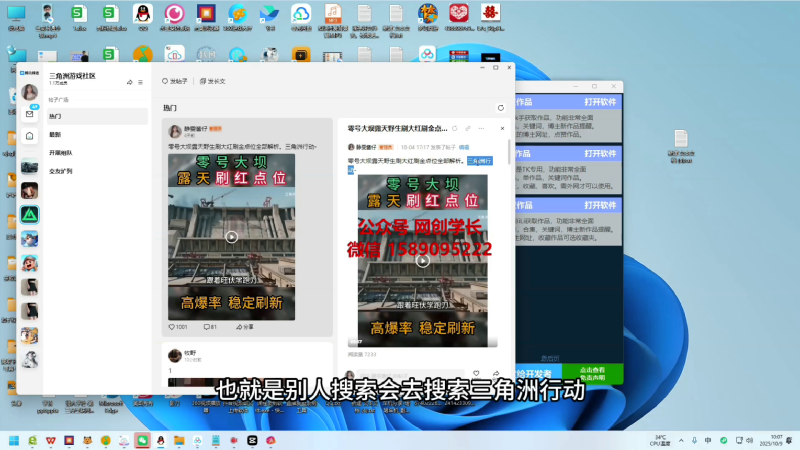Open the WPS icon in the taskbar
The height and width of the screenshot is (450, 800).
tap(51, 440)
